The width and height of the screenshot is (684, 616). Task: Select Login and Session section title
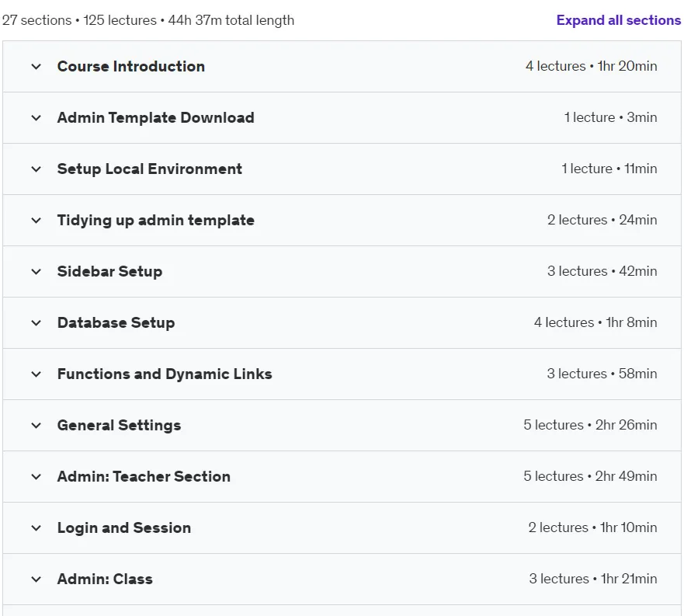pos(124,527)
